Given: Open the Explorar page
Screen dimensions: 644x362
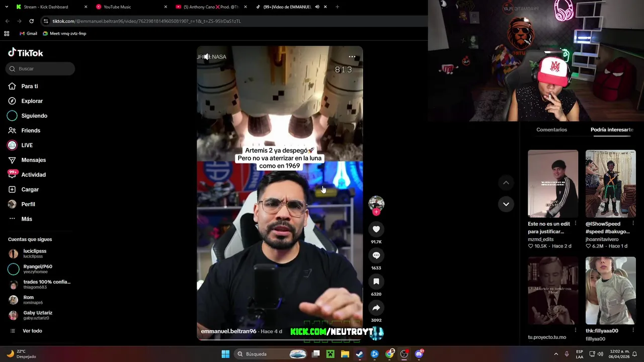Looking at the screenshot, I should pyautogui.click(x=32, y=101).
